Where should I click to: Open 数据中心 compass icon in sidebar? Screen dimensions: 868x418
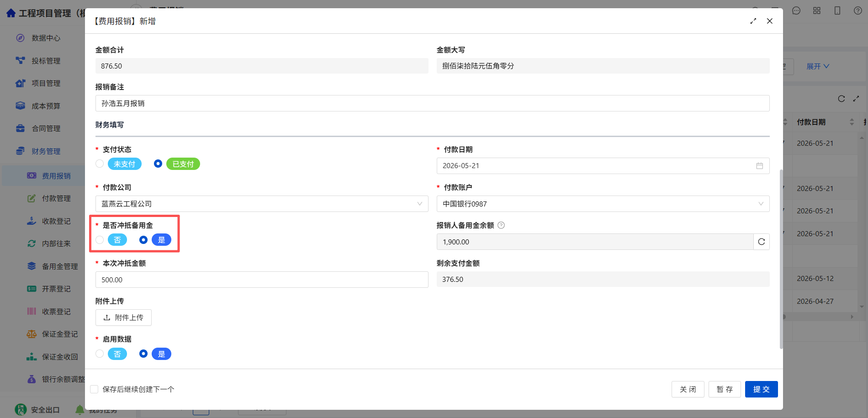20,38
